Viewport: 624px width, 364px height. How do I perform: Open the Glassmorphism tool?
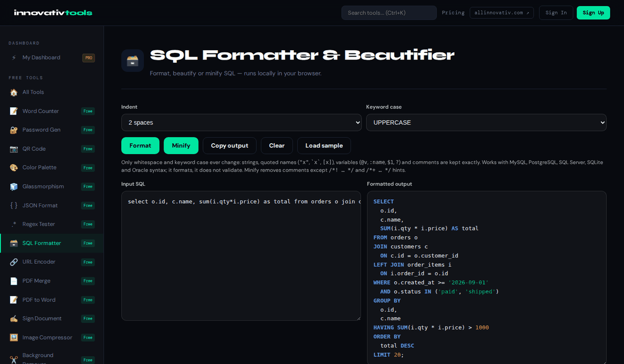pos(52,186)
